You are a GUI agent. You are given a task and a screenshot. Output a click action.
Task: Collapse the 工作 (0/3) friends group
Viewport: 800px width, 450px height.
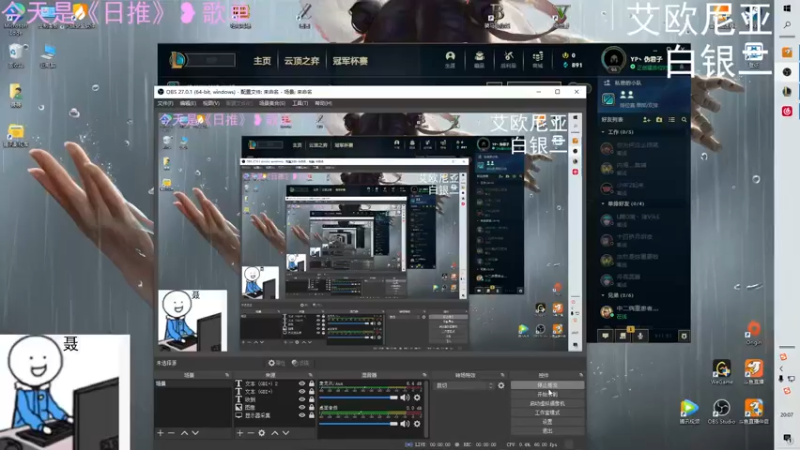point(603,132)
